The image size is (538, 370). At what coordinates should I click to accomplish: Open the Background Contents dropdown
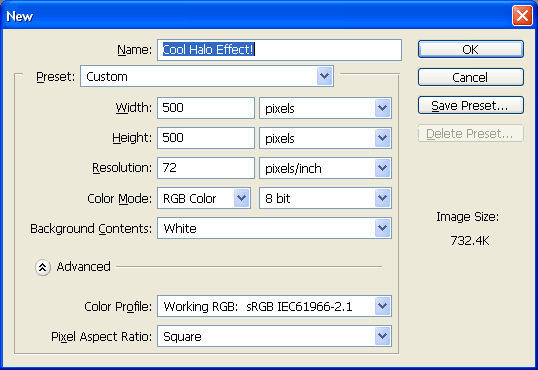click(x=274, y=228)
